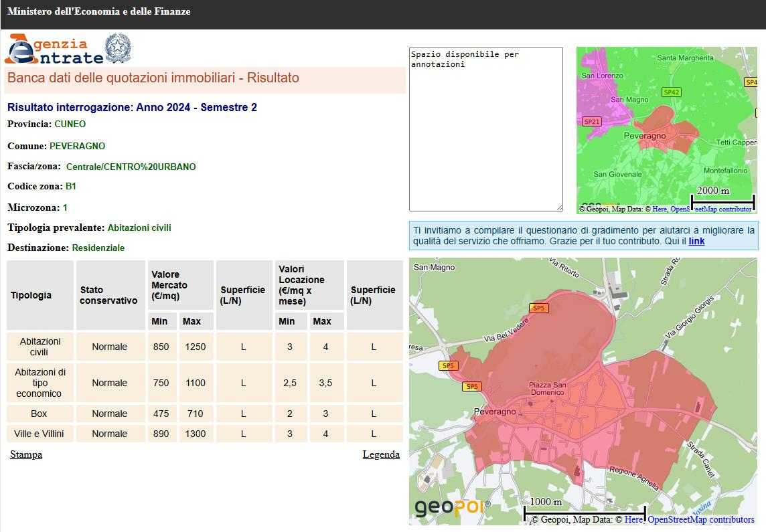Click the Agenzia Entrate logo
Screen dimensions: 766x532
pos(54,49)
